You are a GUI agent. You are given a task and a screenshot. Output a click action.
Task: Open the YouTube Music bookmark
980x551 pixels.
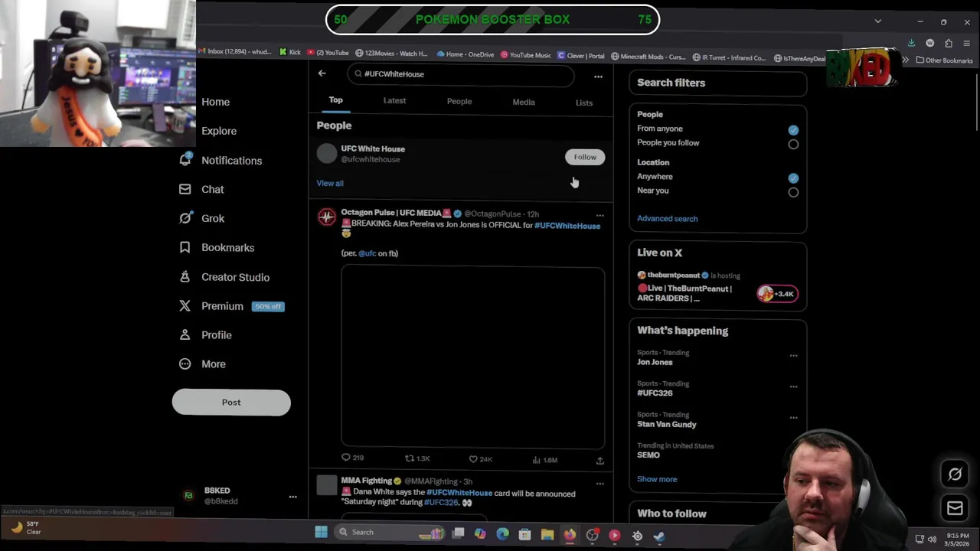pos(526,55)
